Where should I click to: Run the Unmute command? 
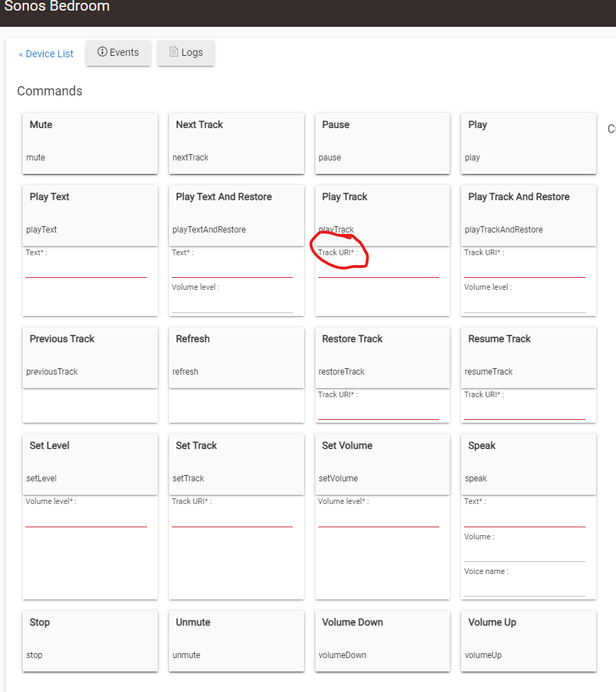pyautogui.click(x=236, y=640)
